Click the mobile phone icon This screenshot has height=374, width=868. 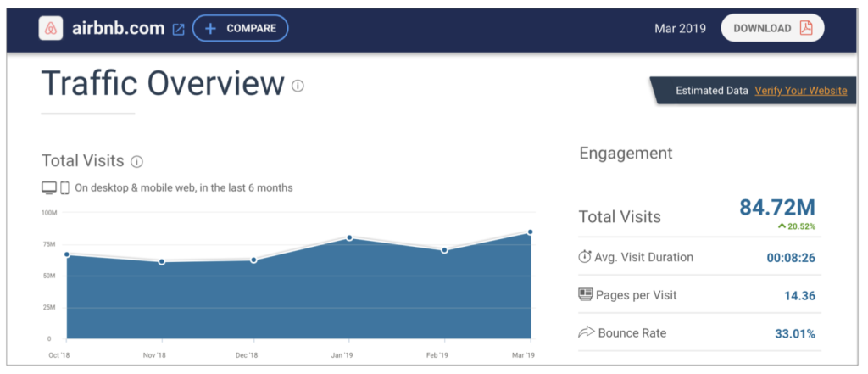64,188
